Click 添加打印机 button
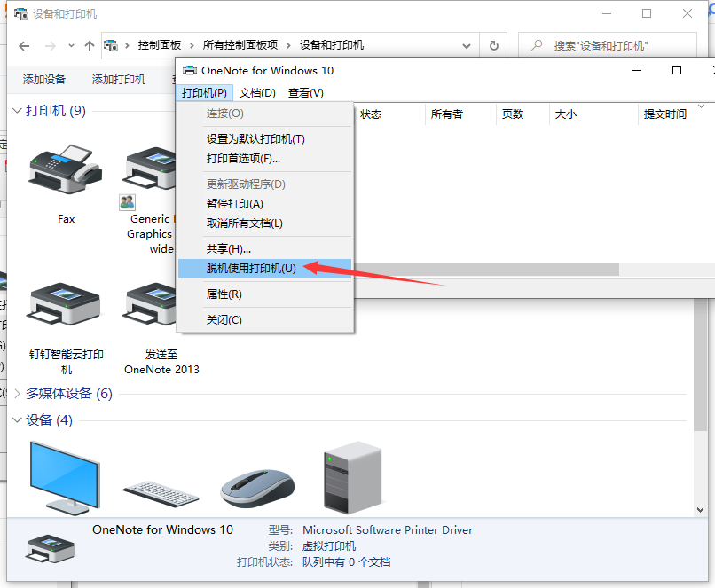The image size is (715, 588). (x=119, y=80)
